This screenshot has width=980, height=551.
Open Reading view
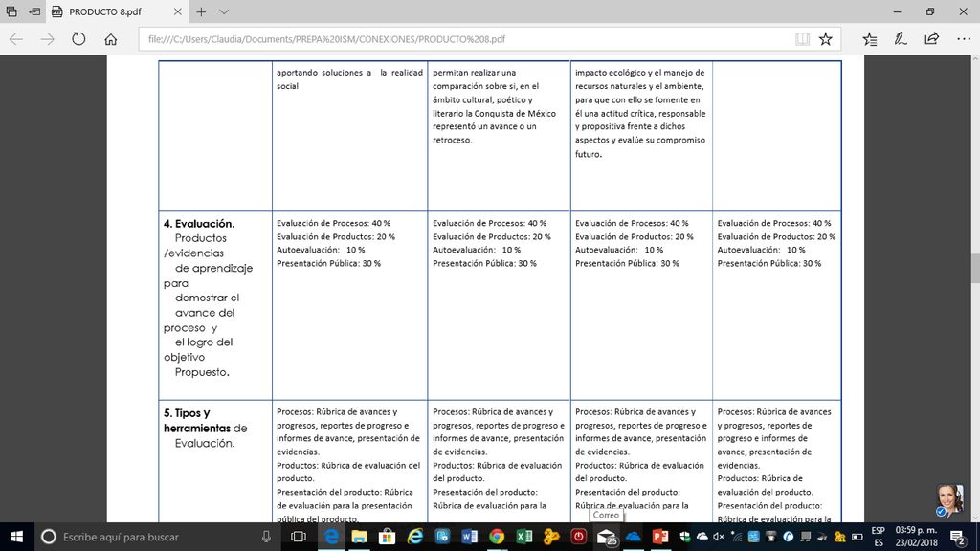coord(803,38)
